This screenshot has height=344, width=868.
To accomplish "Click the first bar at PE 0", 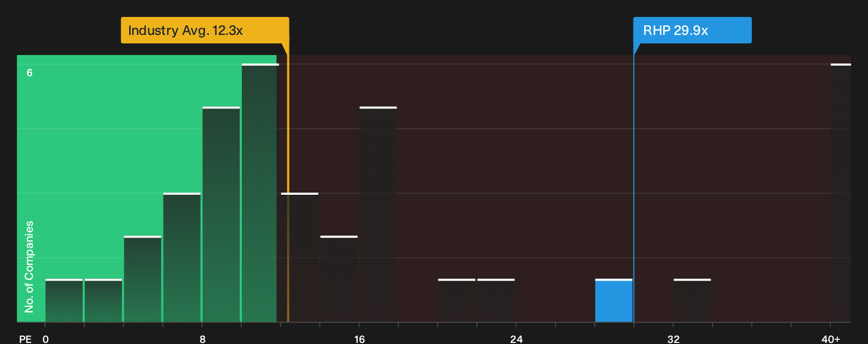I will [x=64, y=300].
